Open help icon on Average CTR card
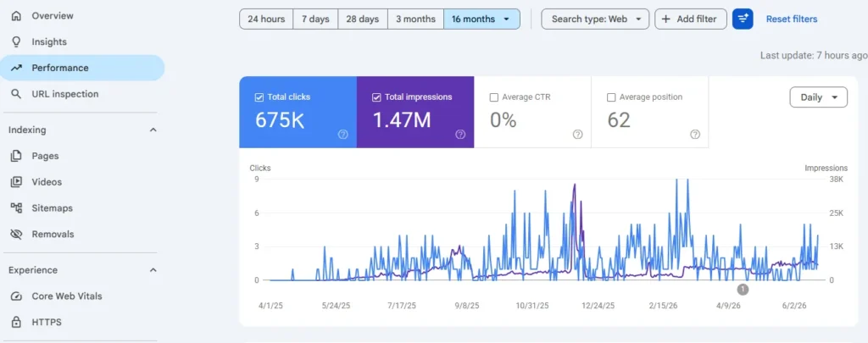 click(x=577, y=135)
